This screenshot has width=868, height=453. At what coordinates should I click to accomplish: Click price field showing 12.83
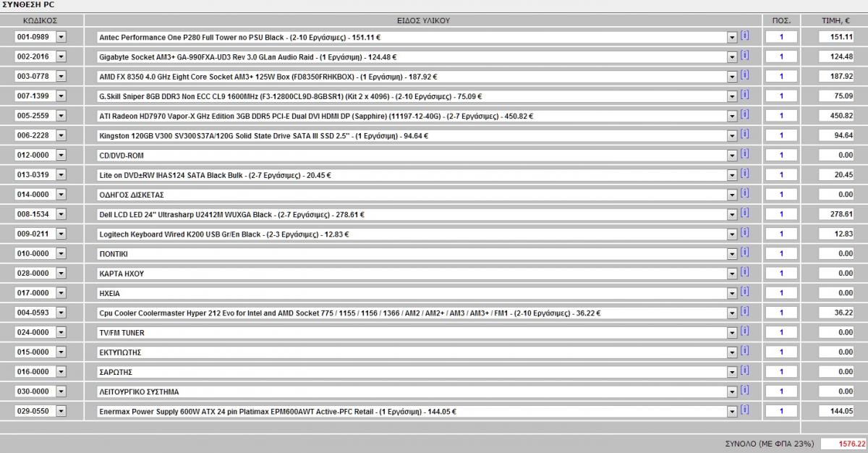pyautogui.click(x=837, y=234)
